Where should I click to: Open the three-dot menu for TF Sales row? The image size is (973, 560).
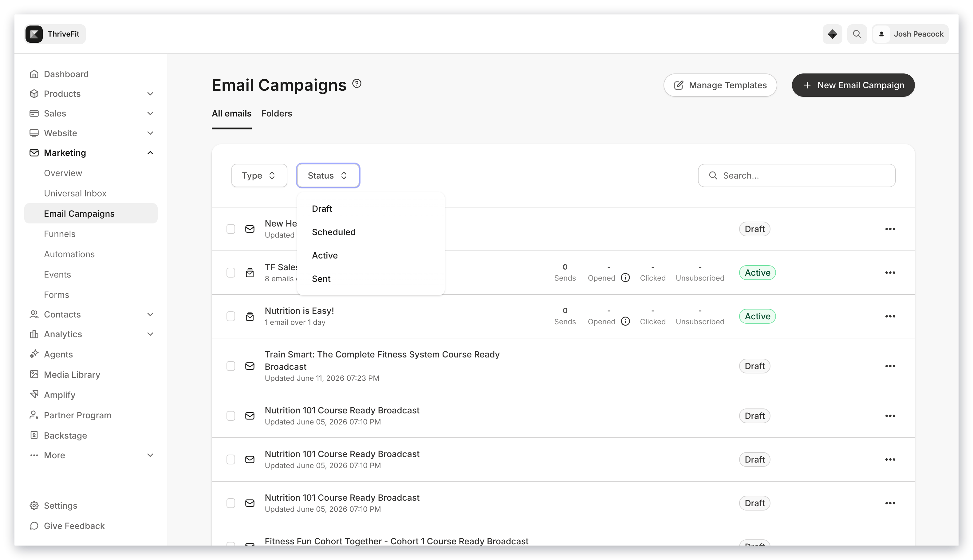click(x=890, y=273)
